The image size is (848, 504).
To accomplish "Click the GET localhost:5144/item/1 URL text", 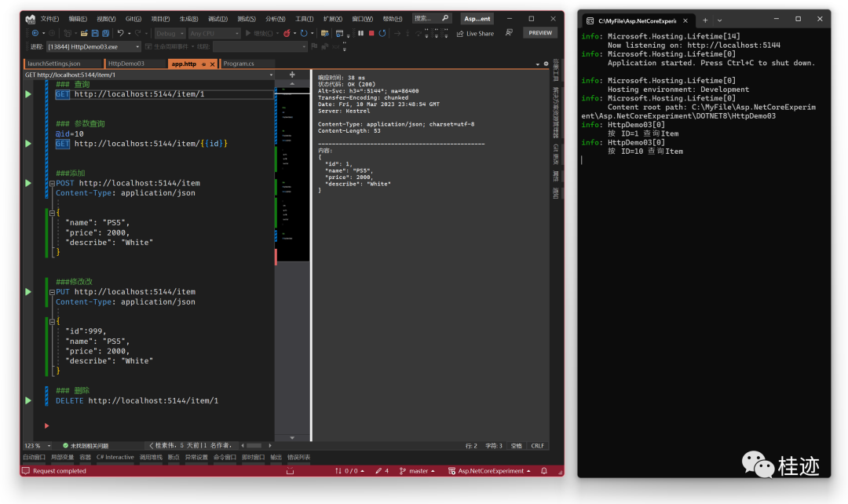I will coord(140,94).
